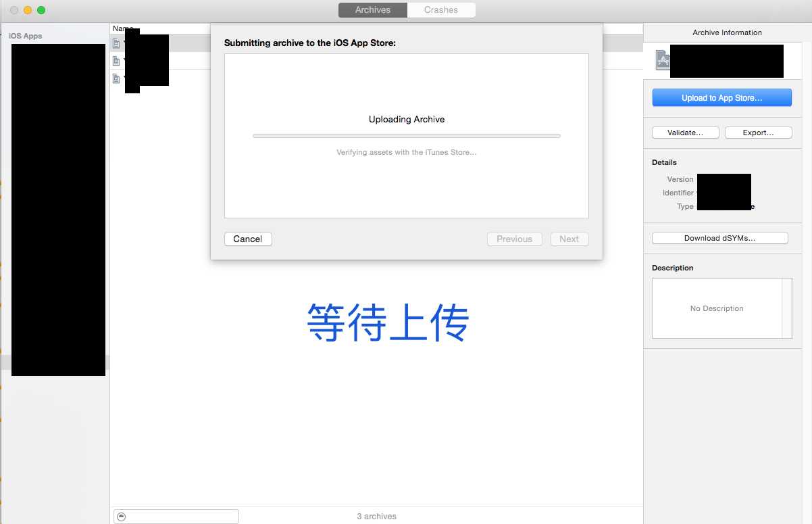Click the Download dSYMs… button
This screenshot has width=812, height=524.
720,238
